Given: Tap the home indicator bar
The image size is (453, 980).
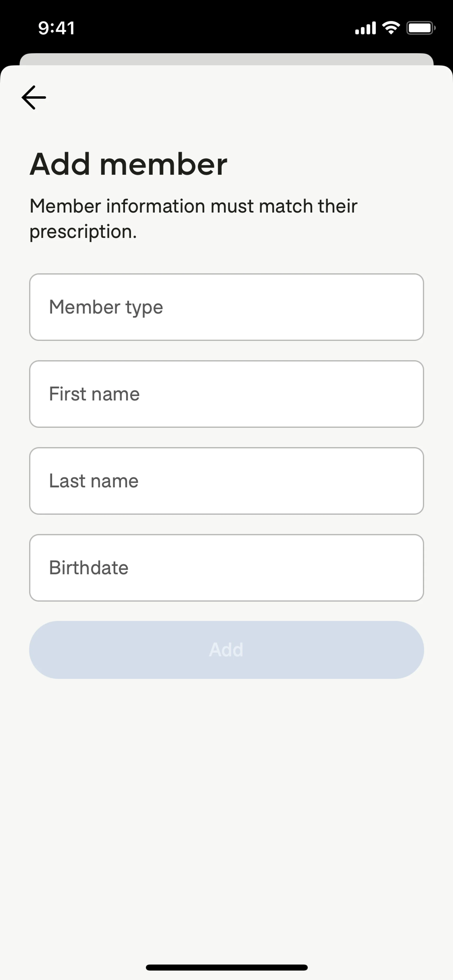Looking at the screenshot, I should point(226,968).
